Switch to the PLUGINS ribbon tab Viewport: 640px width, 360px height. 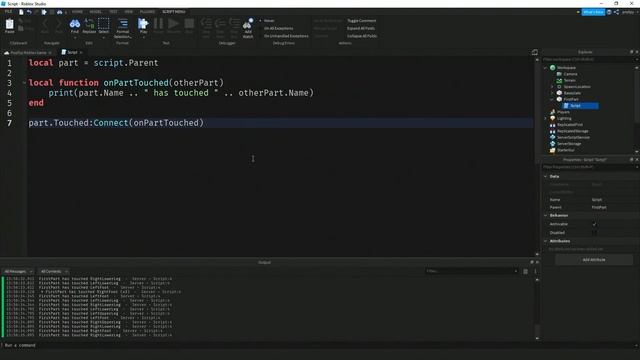click(x=147, y=12)
